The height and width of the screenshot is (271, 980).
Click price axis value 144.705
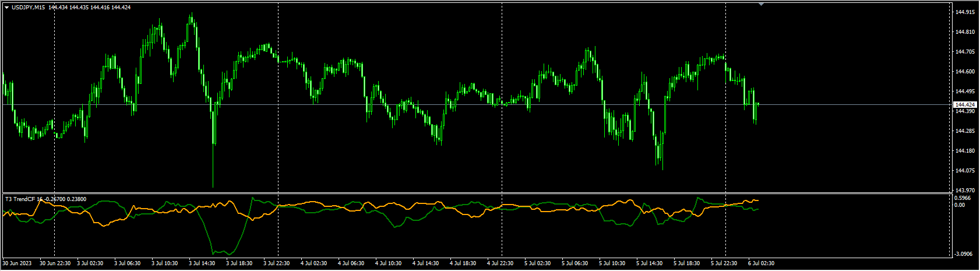click(965, 52)
